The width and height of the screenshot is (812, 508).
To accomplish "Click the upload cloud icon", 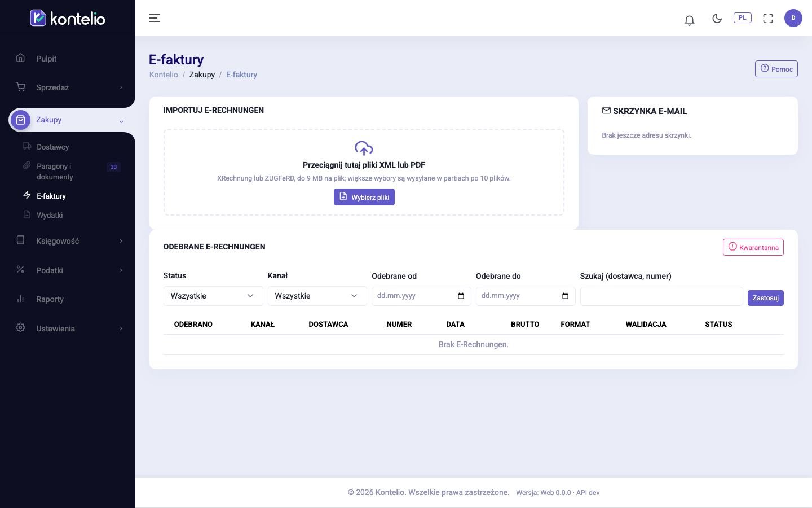I will (364, 148).
